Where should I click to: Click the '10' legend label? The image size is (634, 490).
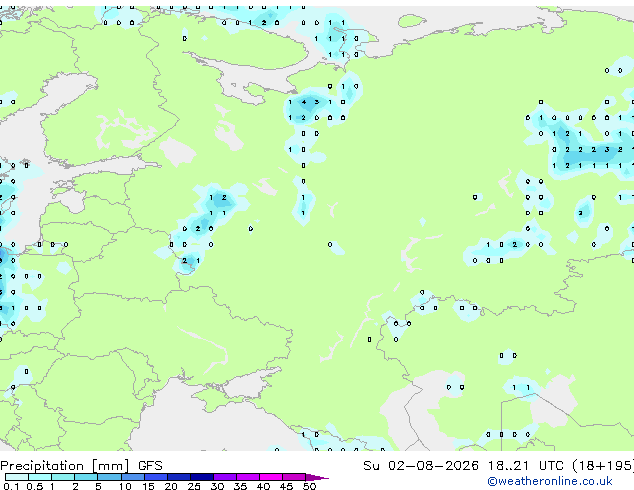coord(125,486)
